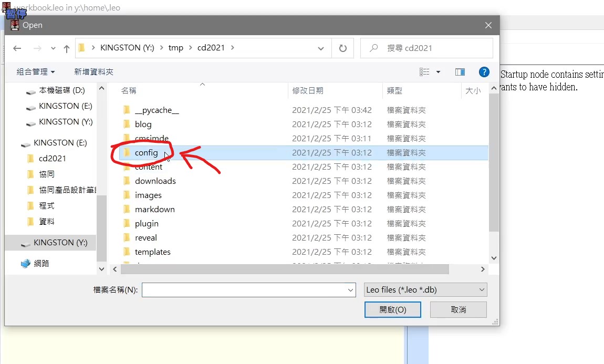Select the markdown folder
Viewport: 604px width, 364px height.
click(154, 209)
